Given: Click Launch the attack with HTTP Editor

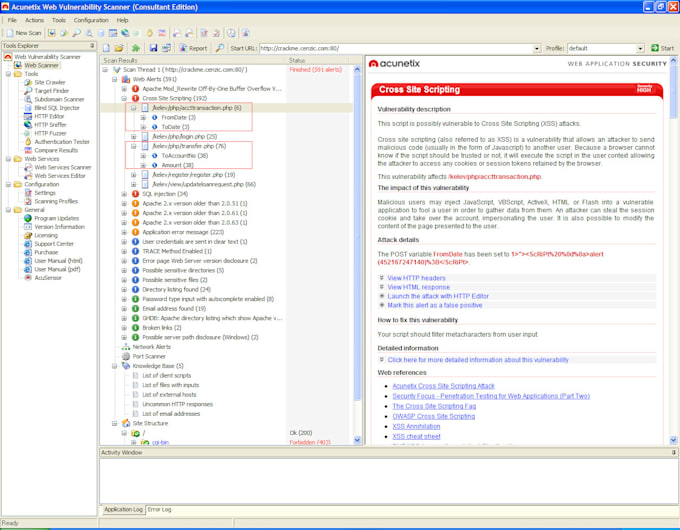Looking at the screenshot, I should pyautogui.click(x=438, y=296).
